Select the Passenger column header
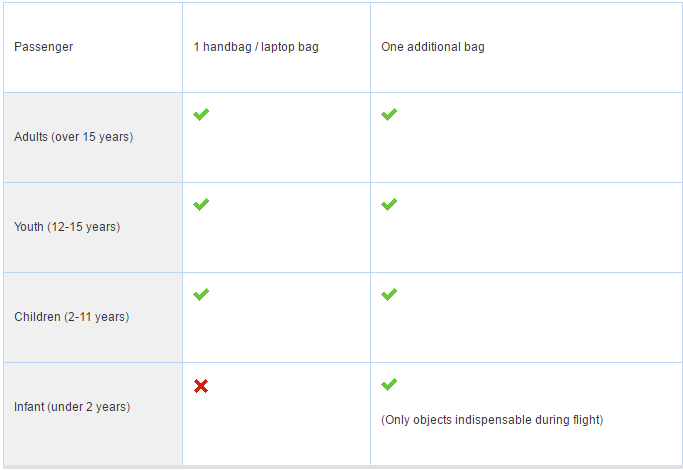 pos(43,47)
